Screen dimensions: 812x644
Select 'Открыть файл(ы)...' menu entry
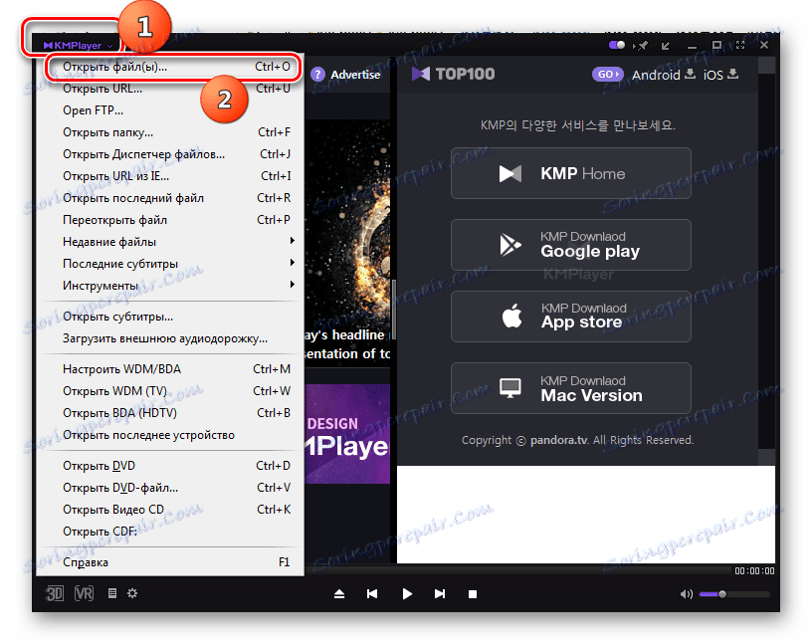[x=170, y=67]
